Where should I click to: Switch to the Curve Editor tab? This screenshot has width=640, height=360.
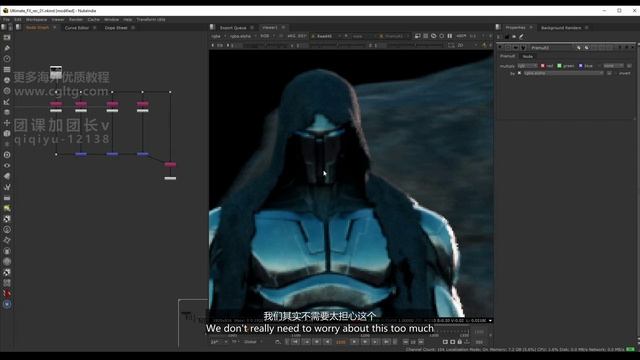tap(77, 28)
